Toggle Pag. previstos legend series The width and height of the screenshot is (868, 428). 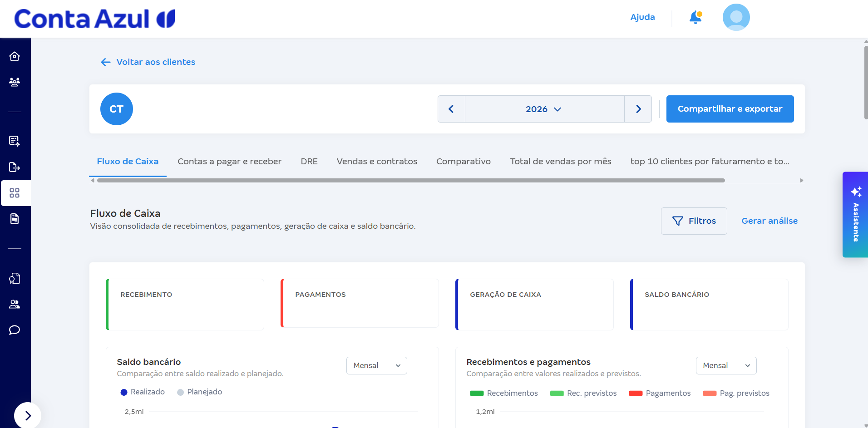coord(736,393)
